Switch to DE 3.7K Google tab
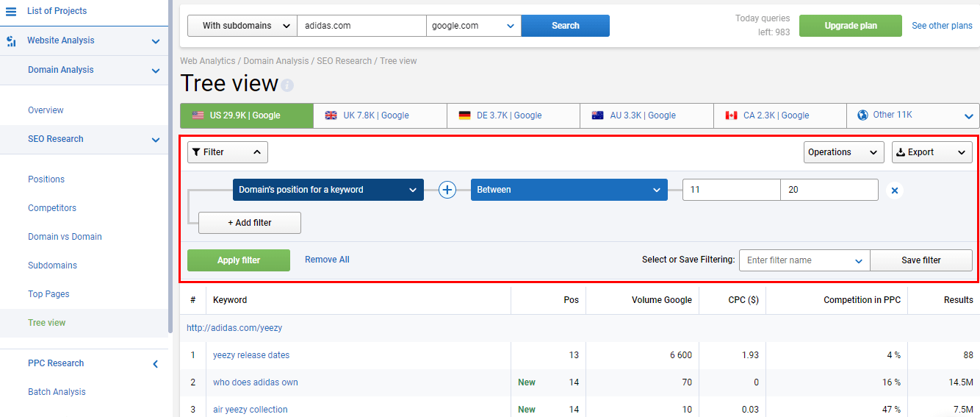Image resolution: width=980 pixels, height=417 pixels. tap(514, 115)
